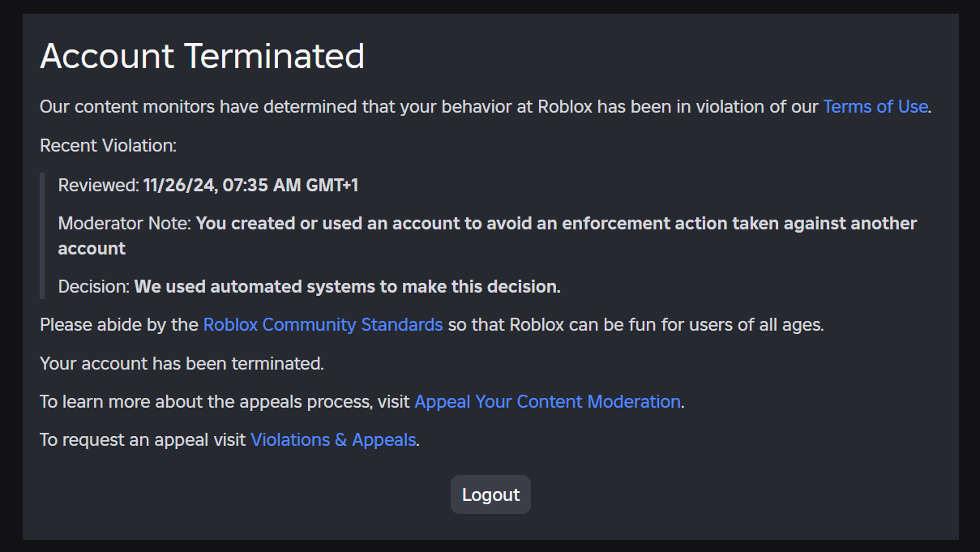Click the 'Please abide by the' text

click(x=118, y=325)
